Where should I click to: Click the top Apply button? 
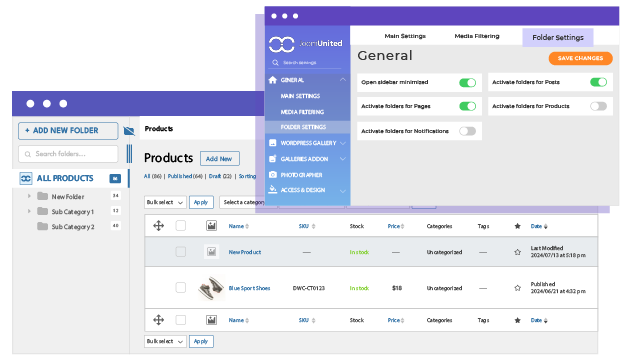[x=201, y=202]
